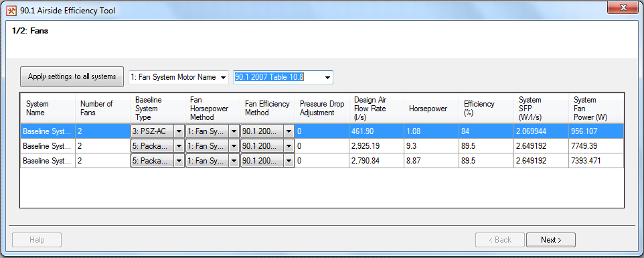Screen dimensions: 644x258
Task: Select the row with airflow 2,790.84
Action: (322, 161)
